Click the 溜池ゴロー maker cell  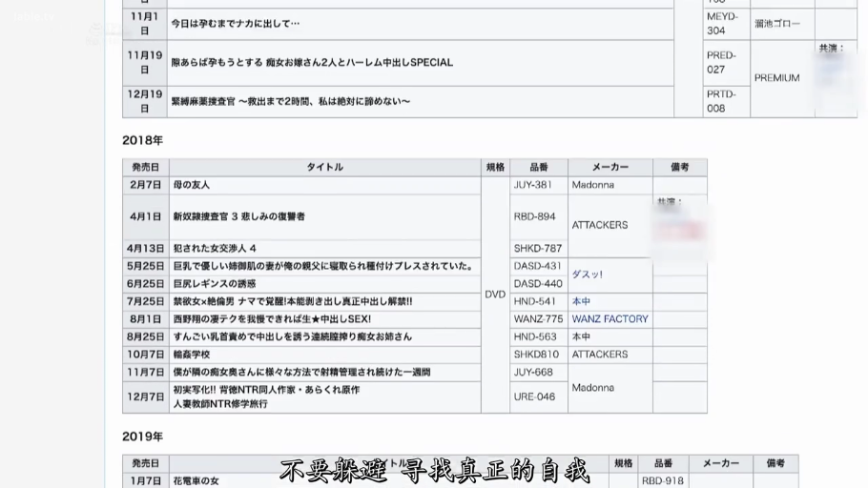777,24
